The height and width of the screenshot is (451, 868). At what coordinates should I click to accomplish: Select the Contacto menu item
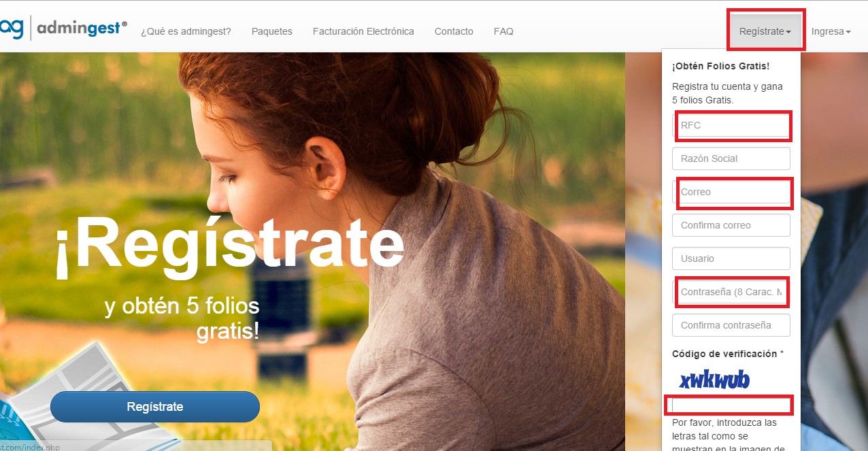[454, 31]
